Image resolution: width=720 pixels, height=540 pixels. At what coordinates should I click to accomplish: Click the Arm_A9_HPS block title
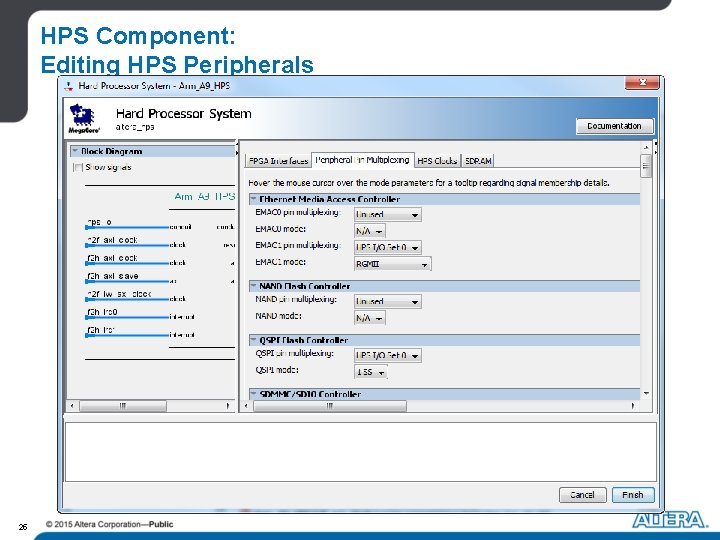pos(204,197)
